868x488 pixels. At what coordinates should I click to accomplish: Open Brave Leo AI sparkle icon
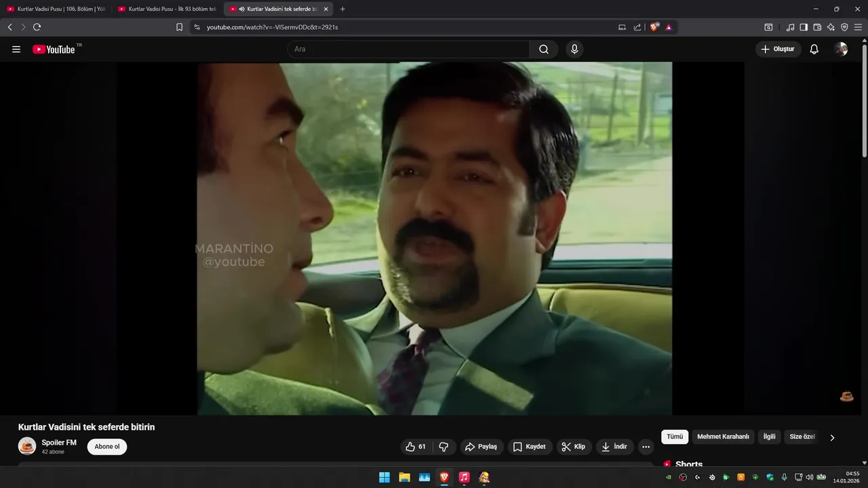pyautogui.click(x=831, y=27)
